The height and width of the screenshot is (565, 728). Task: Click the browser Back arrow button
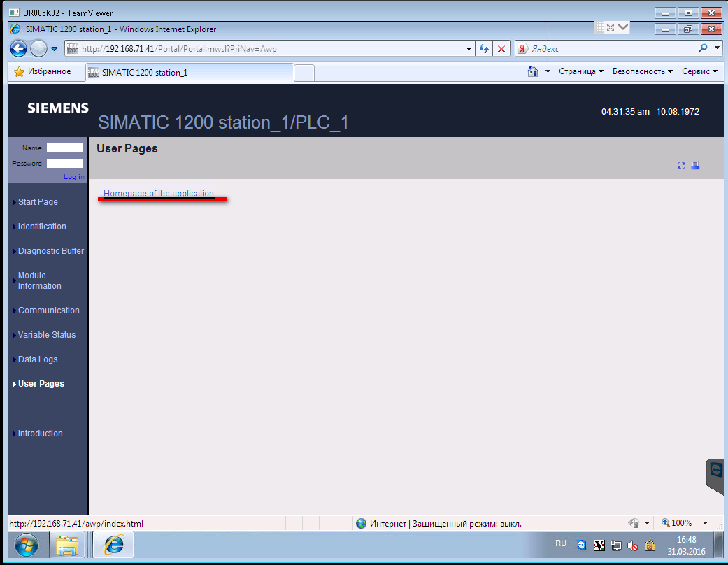pyautogui.click(x=19, y=49)
